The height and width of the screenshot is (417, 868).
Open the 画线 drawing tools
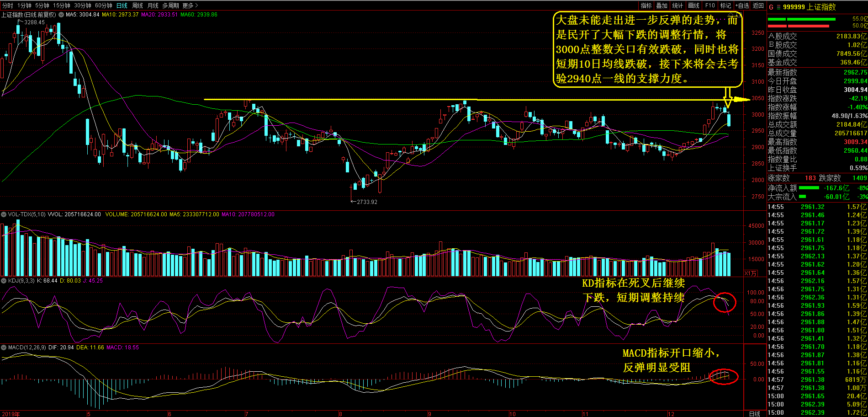click(x=693, y=5)
